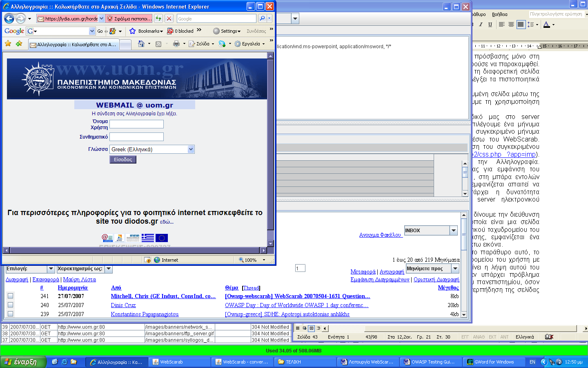Refresh the page with green arrows icon

[x=158, y=18]
